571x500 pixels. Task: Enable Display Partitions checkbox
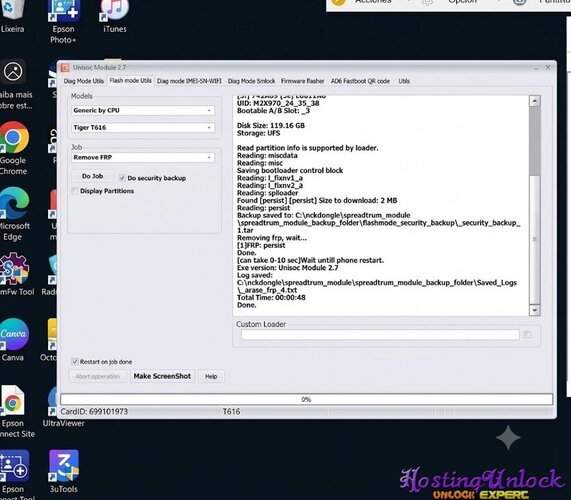[75, 191]
